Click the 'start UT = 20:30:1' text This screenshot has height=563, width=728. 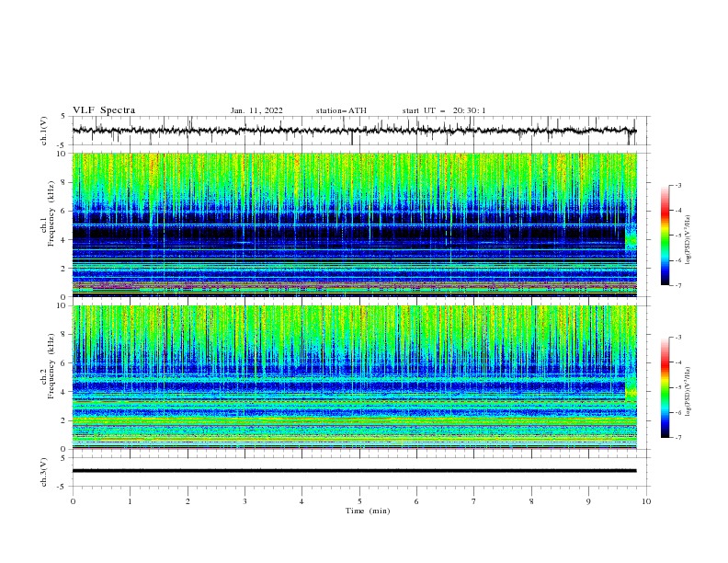pos(444,110)
